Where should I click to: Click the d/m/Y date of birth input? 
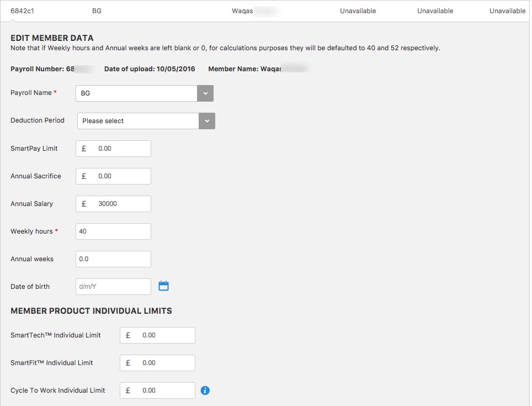point(113,286)
